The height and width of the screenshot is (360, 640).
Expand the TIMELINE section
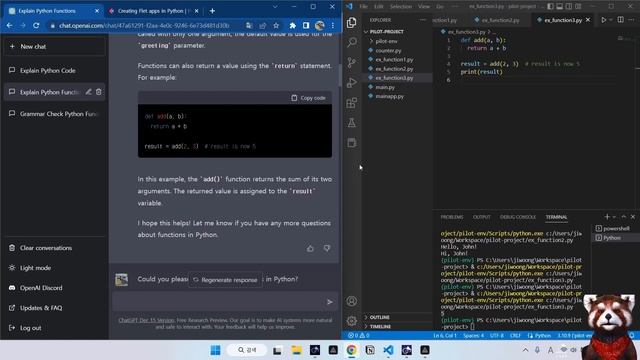coord(398,327)
